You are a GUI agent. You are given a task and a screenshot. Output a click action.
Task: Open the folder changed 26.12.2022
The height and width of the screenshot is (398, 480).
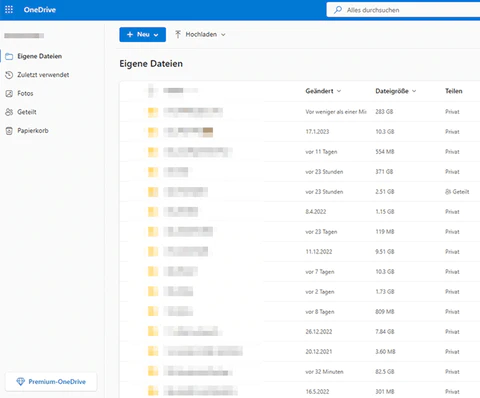[193, 332]
